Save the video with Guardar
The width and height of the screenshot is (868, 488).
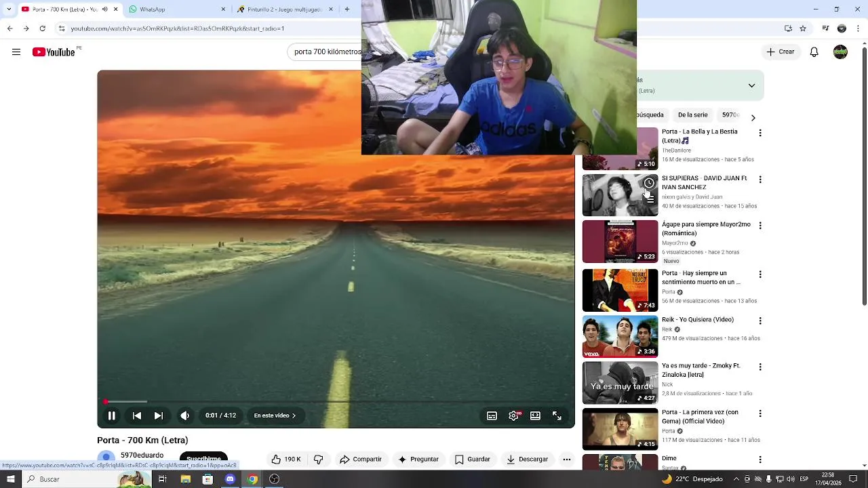coord(473,460)
